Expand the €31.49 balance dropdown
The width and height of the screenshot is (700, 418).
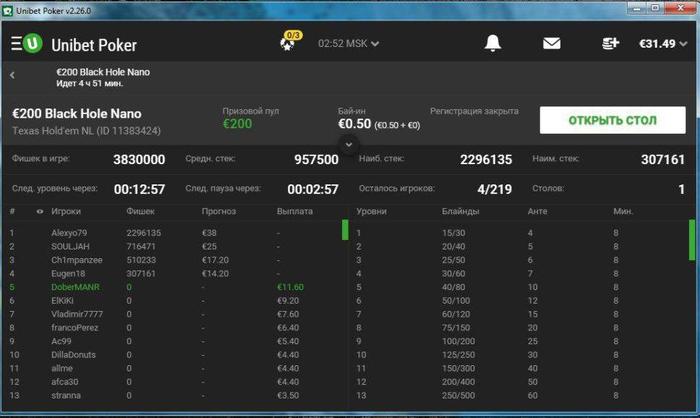[662, 44]
